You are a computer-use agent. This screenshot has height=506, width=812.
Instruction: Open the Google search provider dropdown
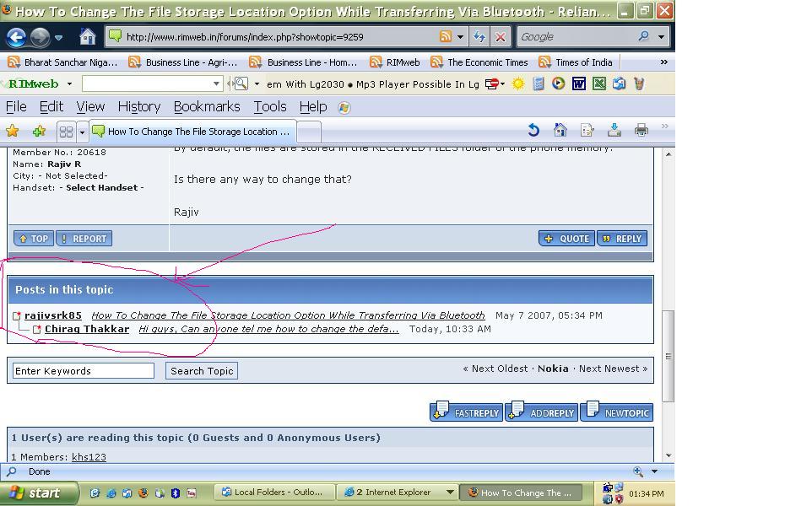click(x=661, y=36)
